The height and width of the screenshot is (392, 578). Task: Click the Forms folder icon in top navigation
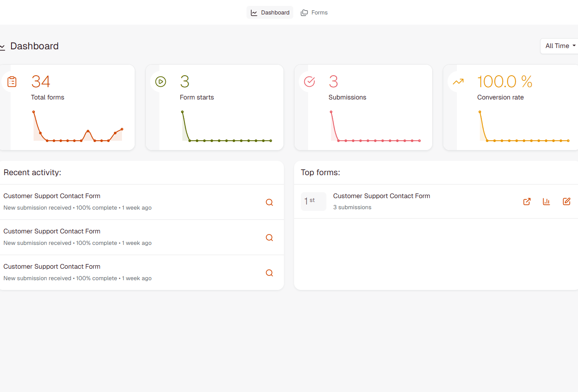pyautogui.click(x=304, y=12)
